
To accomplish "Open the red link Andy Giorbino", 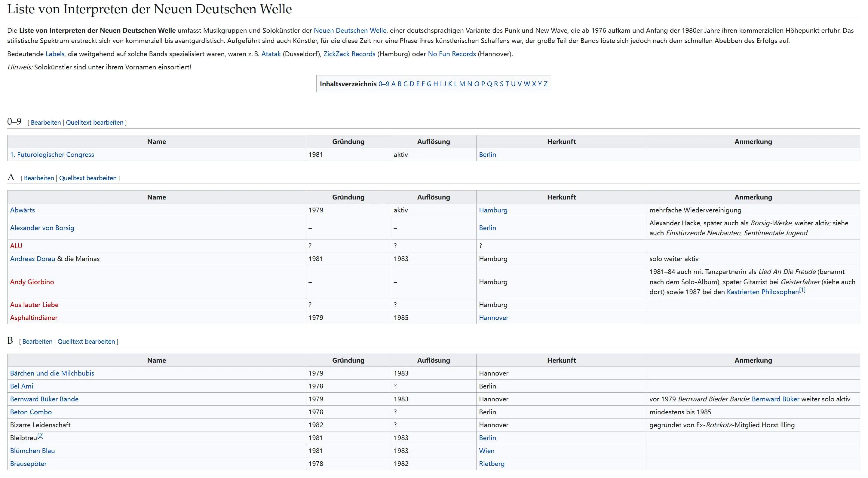I will tap(32, 282).
